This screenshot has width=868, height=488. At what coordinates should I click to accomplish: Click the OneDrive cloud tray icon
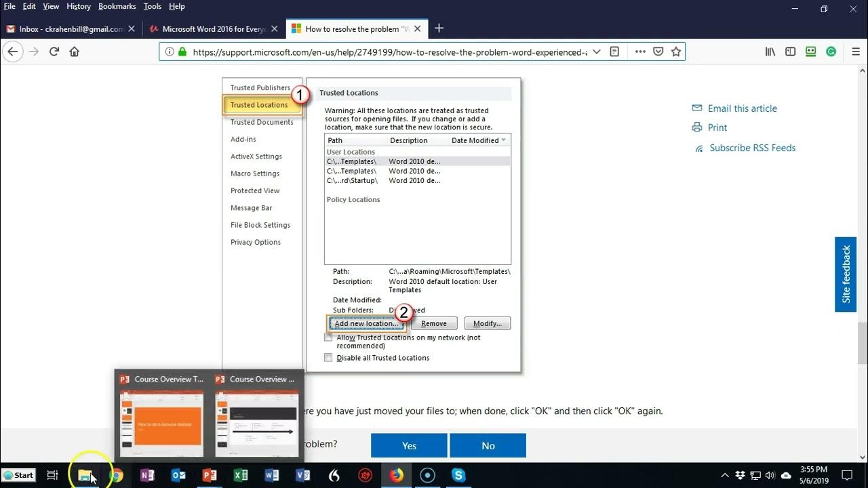[786, 475]
